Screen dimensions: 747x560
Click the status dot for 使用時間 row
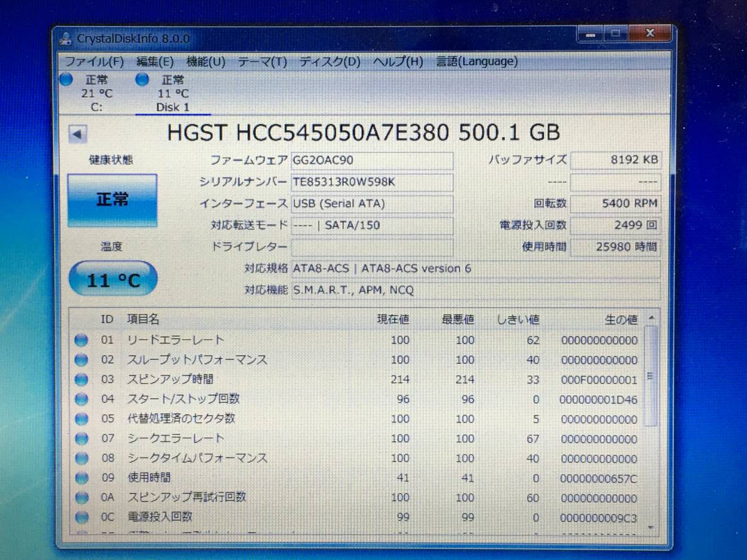(x=82, y=478)
